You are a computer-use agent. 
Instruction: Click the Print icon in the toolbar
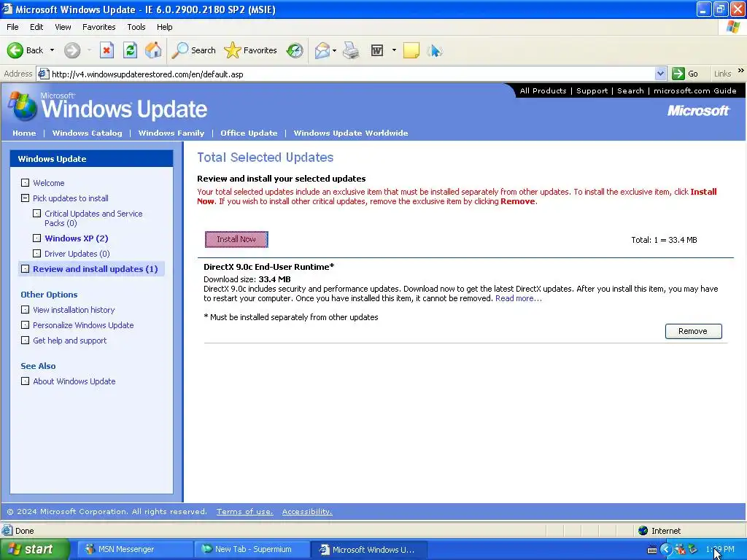[x=351, y=50]
